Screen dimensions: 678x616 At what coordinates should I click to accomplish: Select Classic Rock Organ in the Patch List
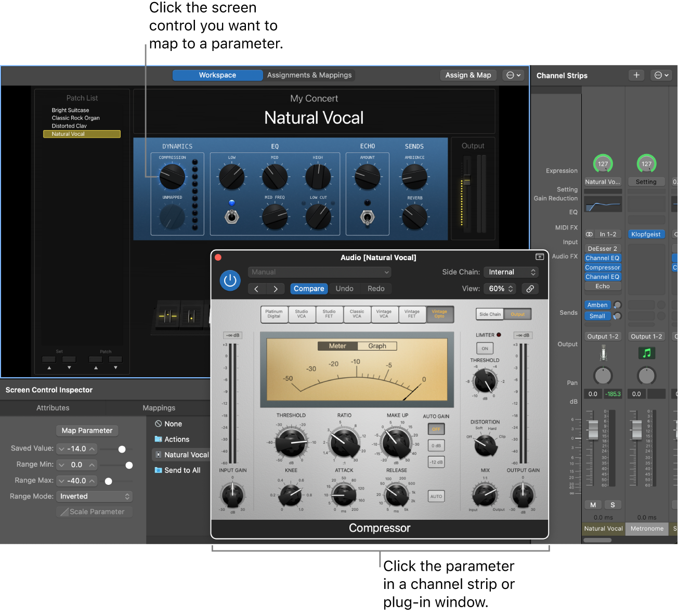(x=75, y=118)
